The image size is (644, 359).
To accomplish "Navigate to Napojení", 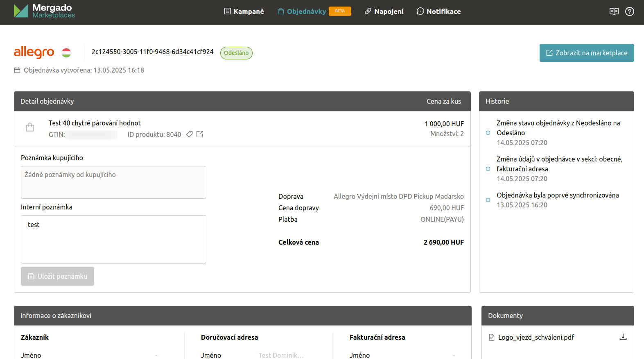I will (384, 11).
